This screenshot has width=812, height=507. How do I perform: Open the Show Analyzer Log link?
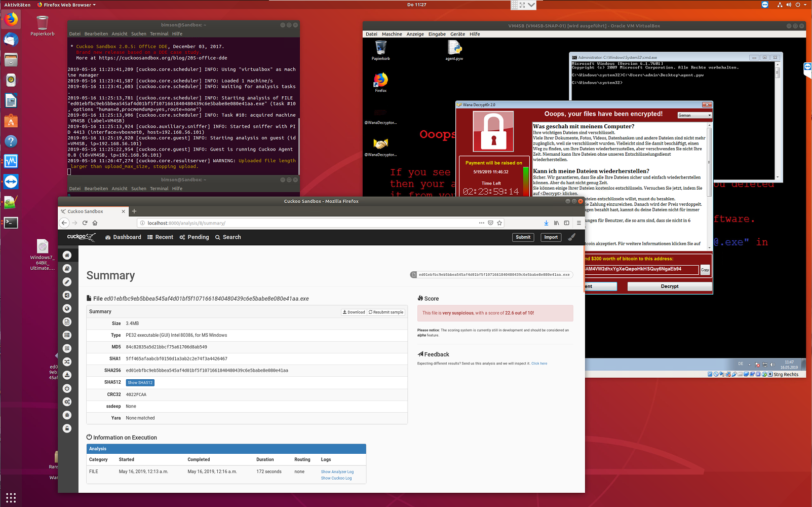click(337, 472)
